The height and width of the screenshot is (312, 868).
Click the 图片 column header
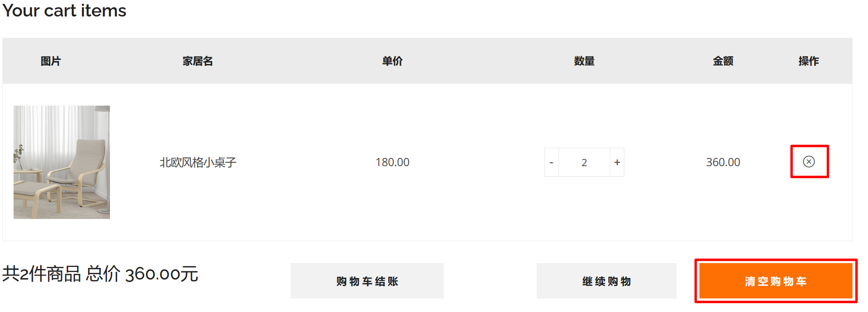51,61
